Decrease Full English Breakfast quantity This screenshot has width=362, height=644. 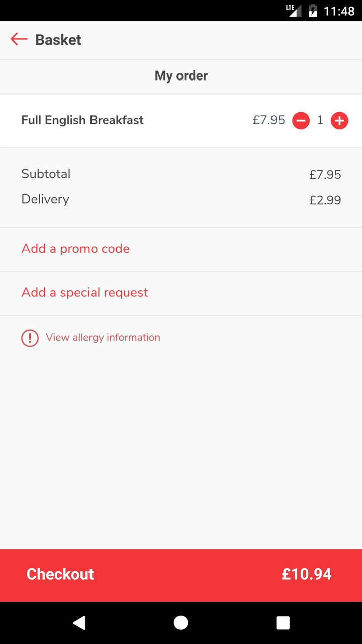pos(301,121)
